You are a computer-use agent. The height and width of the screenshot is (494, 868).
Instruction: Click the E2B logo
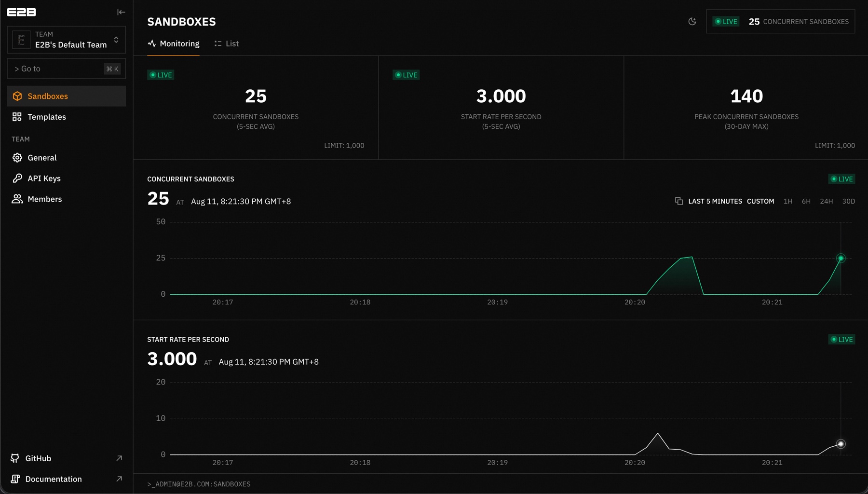pyautogui.click(x=21, y=12)
